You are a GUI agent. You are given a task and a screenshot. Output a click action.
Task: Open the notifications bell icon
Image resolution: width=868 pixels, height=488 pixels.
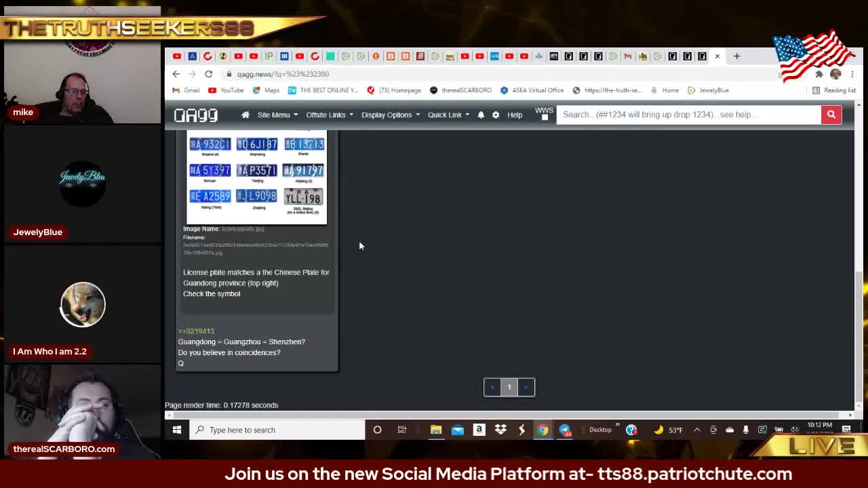tap(481, 115)
